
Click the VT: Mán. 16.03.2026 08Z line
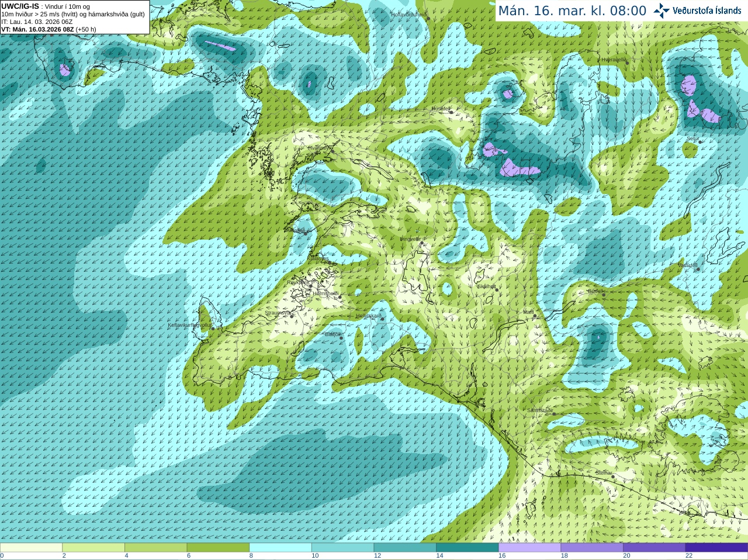click(49, 29)
